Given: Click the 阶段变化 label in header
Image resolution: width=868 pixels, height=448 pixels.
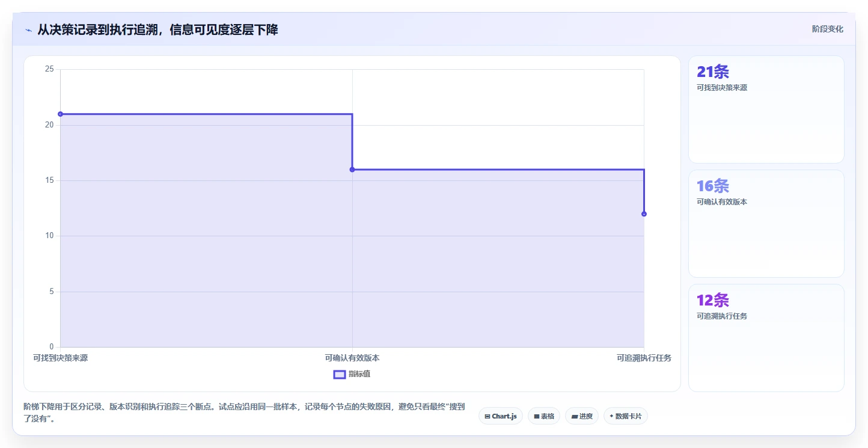Looking at the screenshot, I should [828, 29].
